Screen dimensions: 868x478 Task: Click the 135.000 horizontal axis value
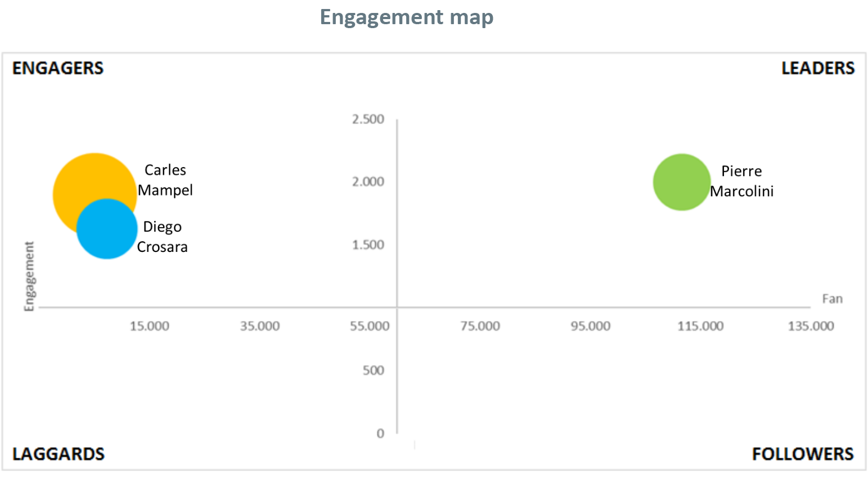pos(811,326)
